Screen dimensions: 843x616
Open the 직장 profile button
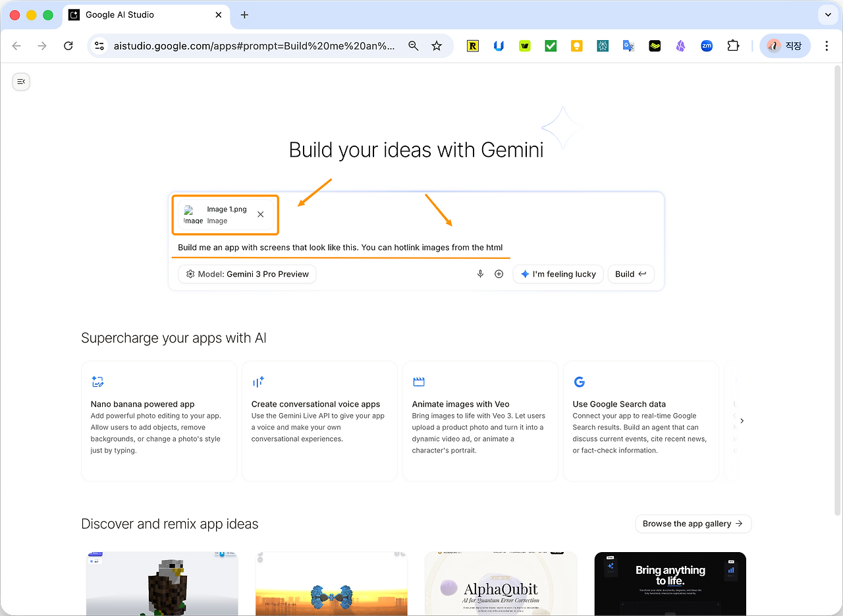[x=785, y=46]
